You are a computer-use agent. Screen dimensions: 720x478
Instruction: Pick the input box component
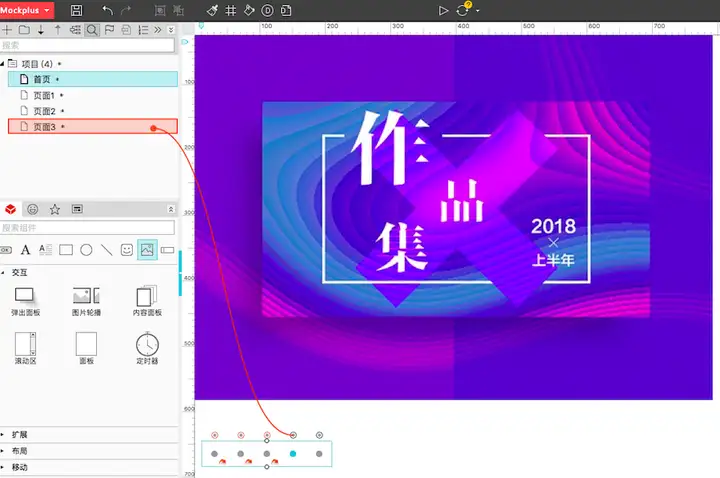tap(167, 250)
